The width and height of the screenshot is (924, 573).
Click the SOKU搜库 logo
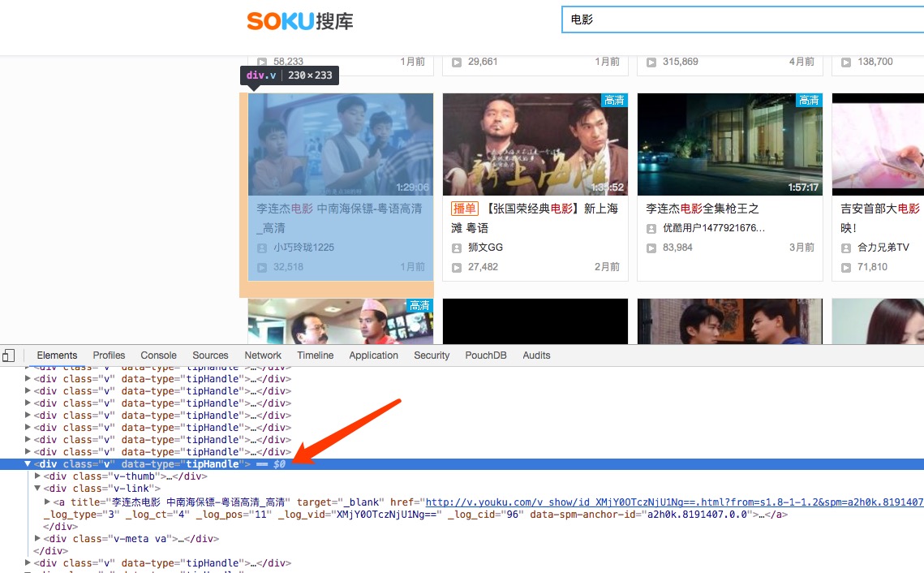(x=300, y=21)
